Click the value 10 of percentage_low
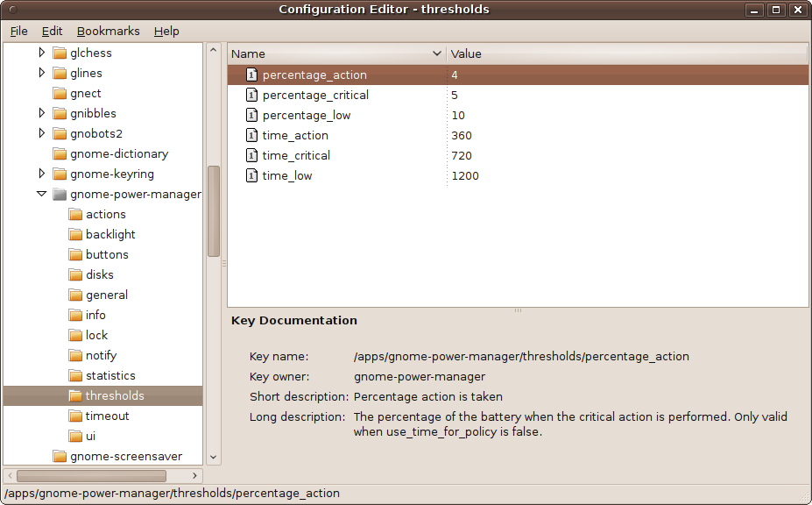Screen dimensions: 812x505 point(458,115)
